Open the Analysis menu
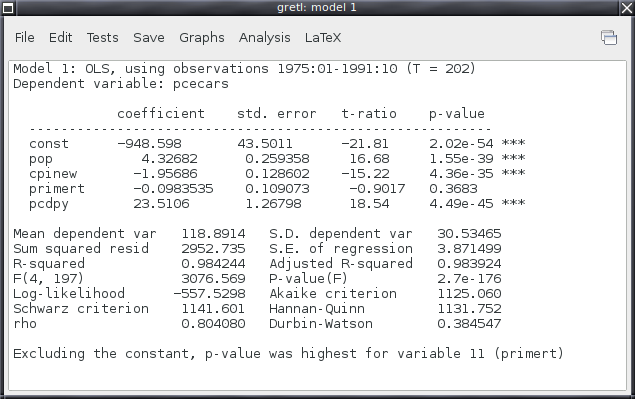 pyautogui.click(x=264, y=38)
